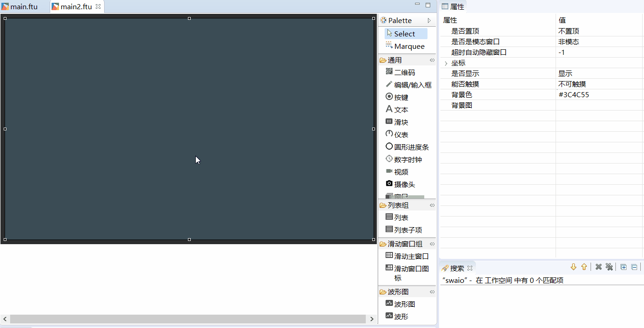Screen dimensions: 644x328
Task: Edit 超时自动隐藏窗口 value -1
Action: [599, 52]
